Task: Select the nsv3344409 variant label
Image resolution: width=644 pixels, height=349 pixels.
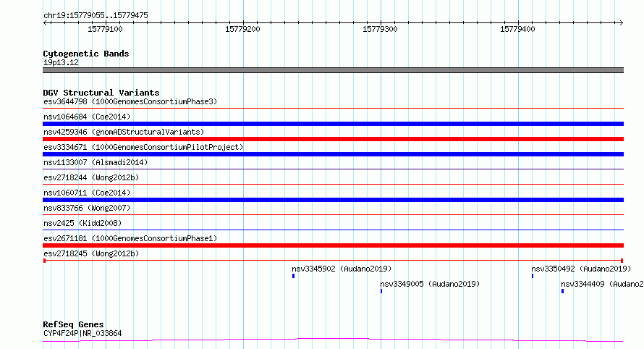Action: [602, 284]
